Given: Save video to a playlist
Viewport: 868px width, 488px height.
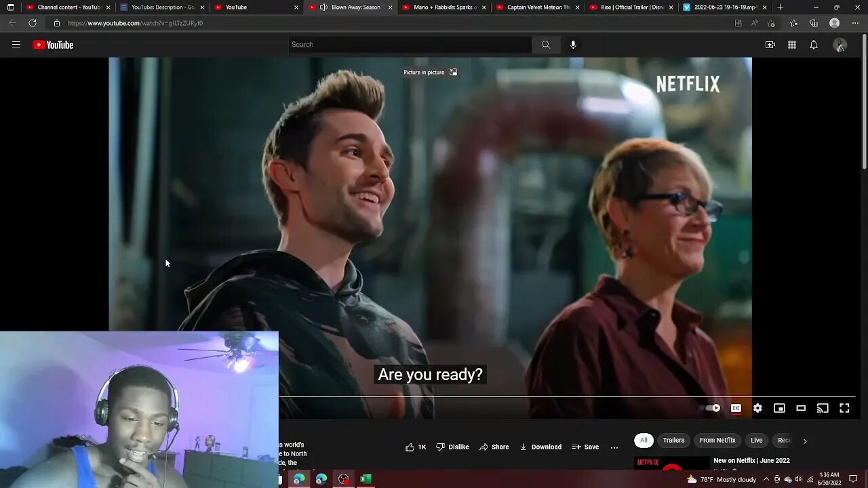Looking at the screenshot, I should coord(585,447).
